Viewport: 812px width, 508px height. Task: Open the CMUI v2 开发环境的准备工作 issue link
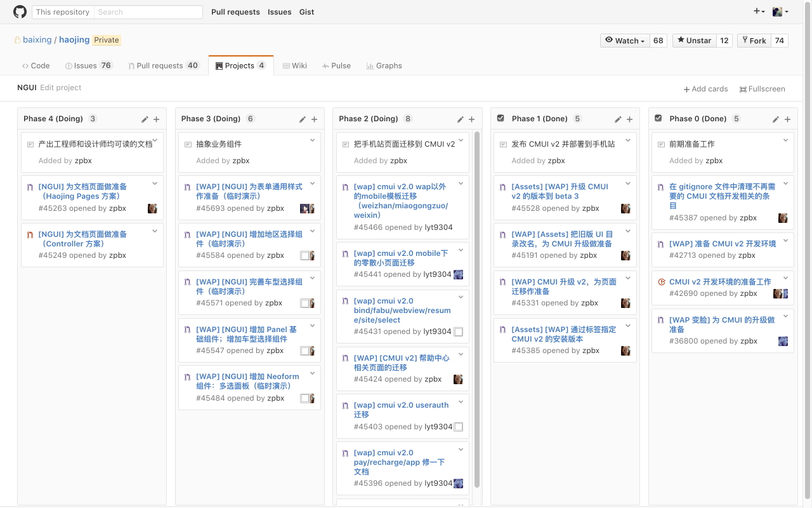[x=720, y=281]
